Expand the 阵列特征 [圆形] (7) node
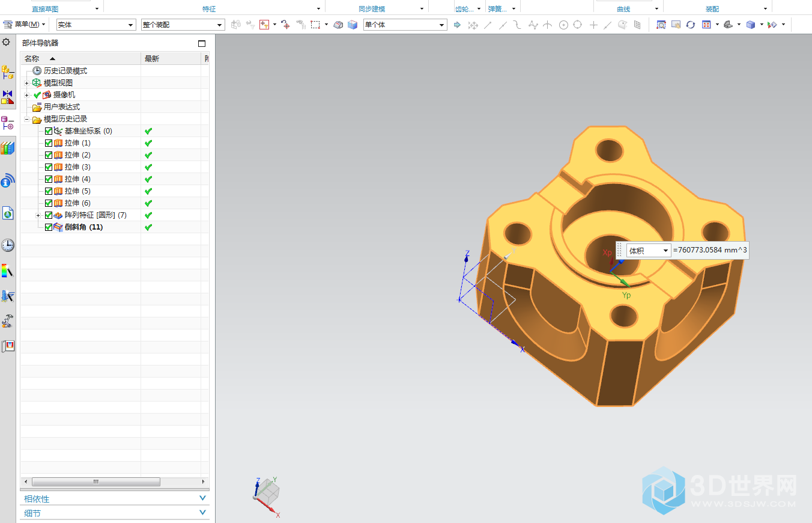812x523 pixels. (x=38, y=215)
